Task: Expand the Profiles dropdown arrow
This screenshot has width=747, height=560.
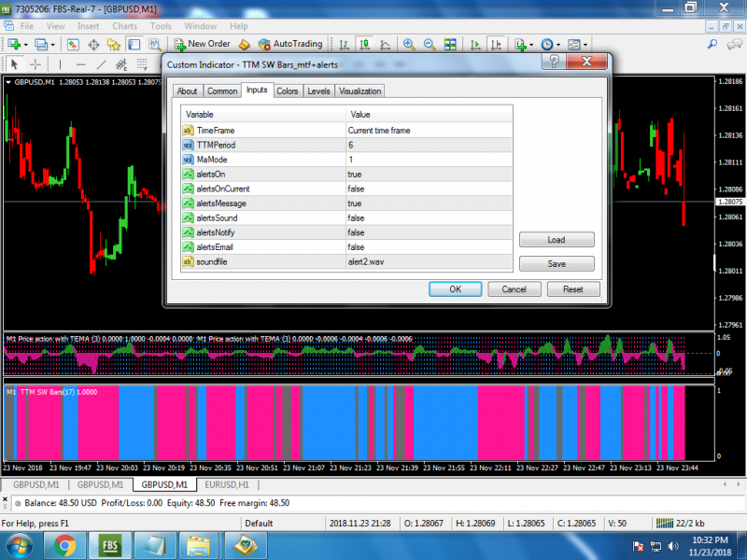Action: 52,45
